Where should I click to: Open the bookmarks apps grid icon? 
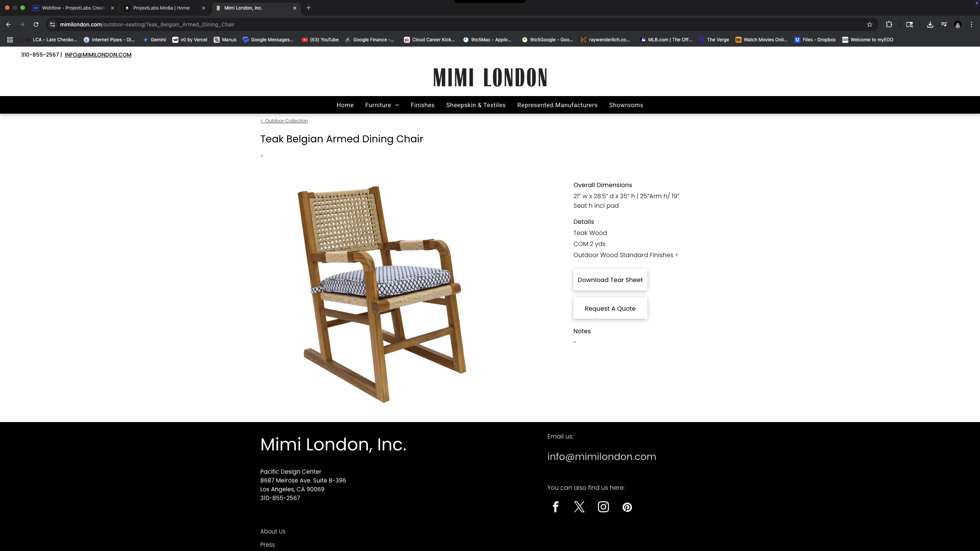tap(10, 40)
